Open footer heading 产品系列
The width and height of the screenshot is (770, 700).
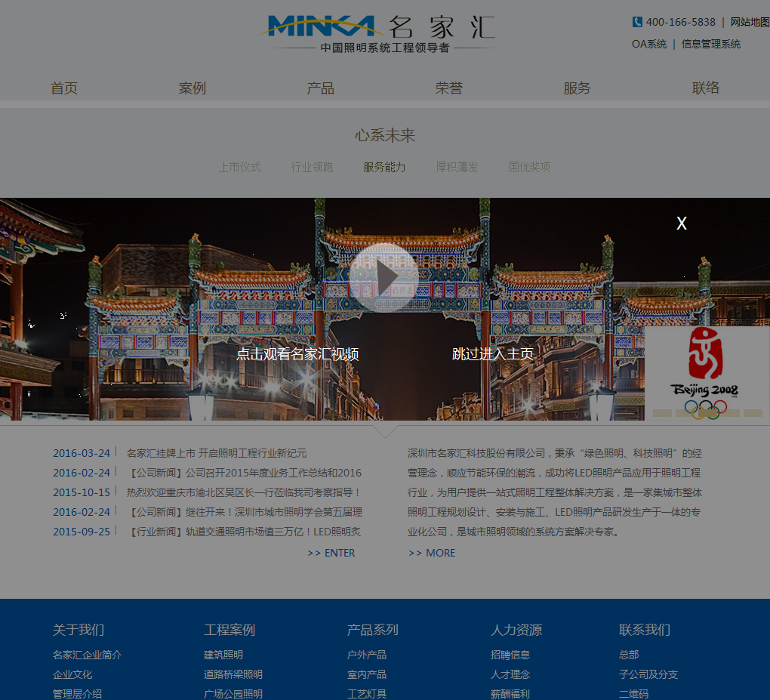click(x=372, y=631)
